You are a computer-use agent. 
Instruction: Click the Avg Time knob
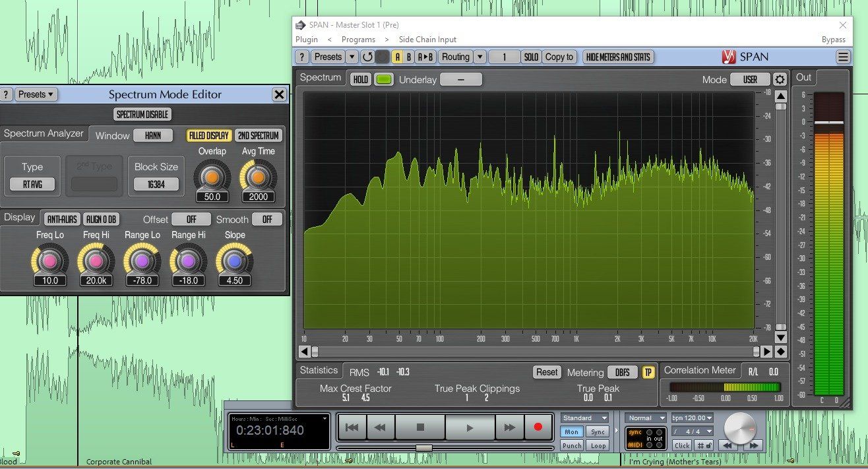coord(258,177)
